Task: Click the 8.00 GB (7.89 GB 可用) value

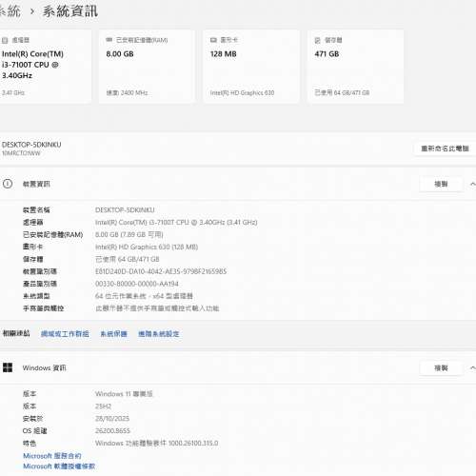Action: click(129, 235)
